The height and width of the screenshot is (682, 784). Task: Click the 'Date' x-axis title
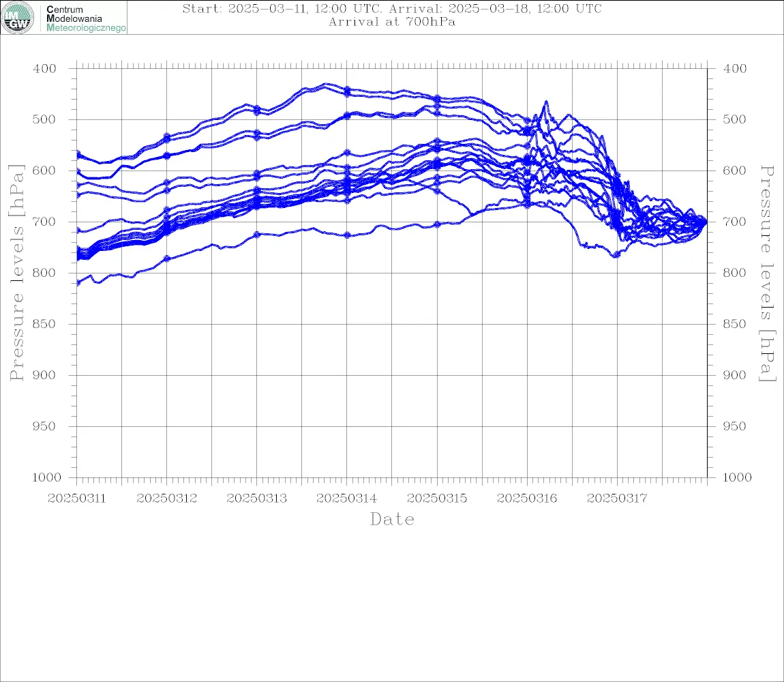pyautogui.click(x=393, y=520)
